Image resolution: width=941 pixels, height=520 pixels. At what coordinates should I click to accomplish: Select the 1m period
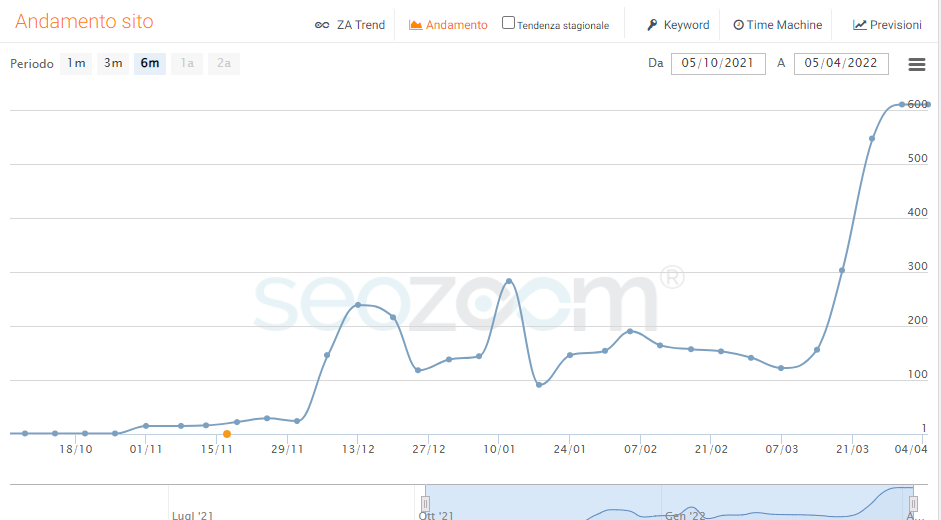click(x=76, y=64)
